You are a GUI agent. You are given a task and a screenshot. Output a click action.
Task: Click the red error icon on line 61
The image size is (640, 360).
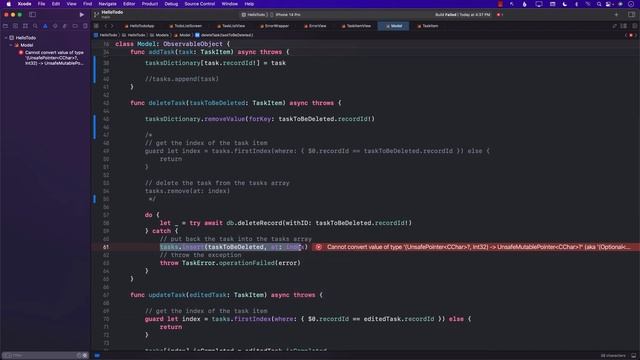319,247
